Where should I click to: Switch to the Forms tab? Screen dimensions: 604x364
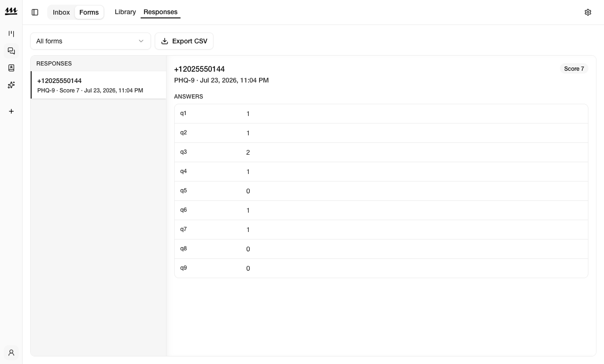tap(89, 12)
